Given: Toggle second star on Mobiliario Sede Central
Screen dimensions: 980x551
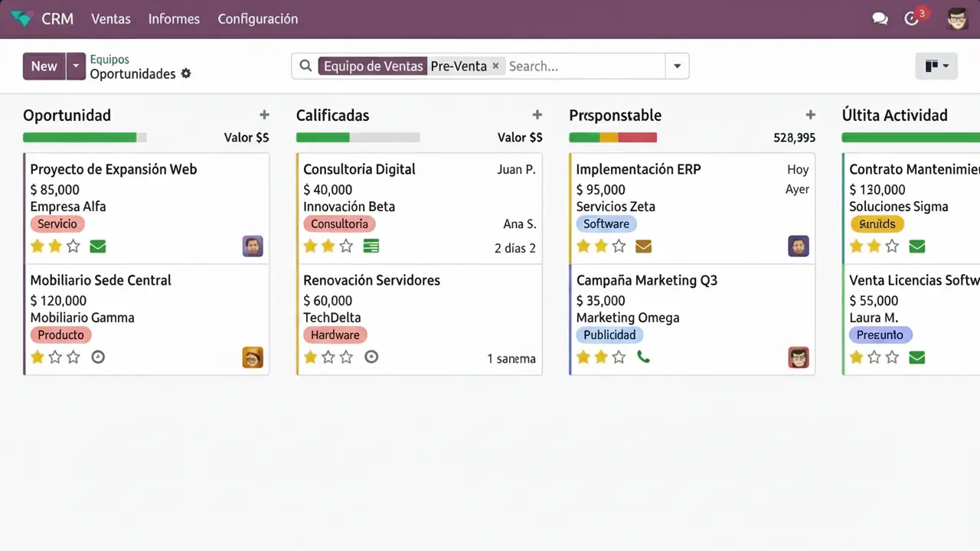Looking at the screenshot, I should (55, 357).
